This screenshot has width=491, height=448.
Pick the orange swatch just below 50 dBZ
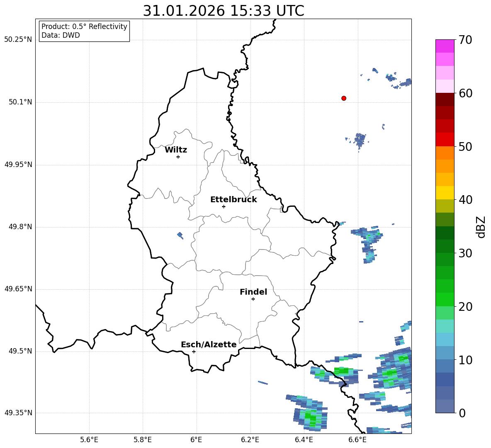[x=445, y=153]
